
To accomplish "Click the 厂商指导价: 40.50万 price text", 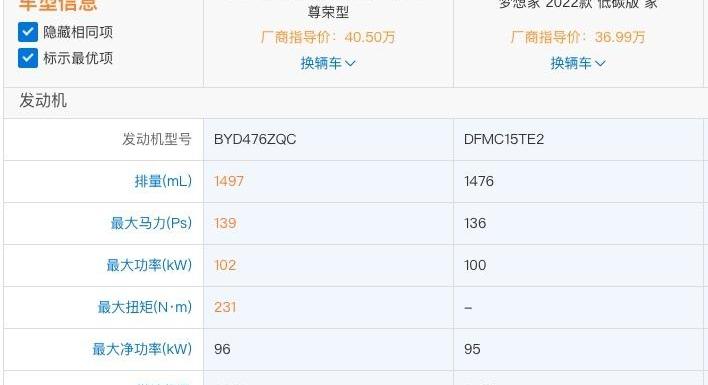I will (328, 37).
